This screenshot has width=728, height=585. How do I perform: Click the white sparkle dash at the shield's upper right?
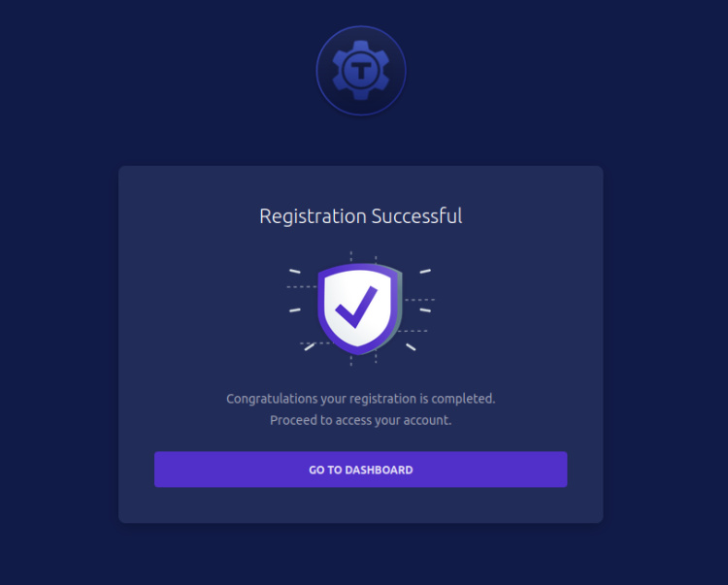425,271
